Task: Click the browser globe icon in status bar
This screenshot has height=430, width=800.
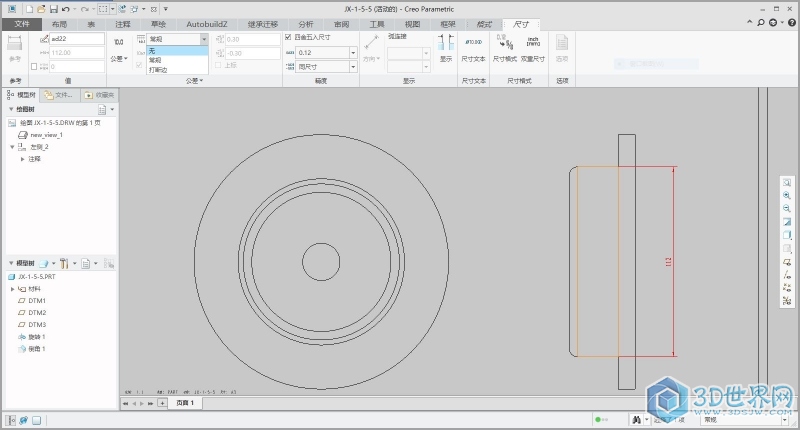Action: 23,420
